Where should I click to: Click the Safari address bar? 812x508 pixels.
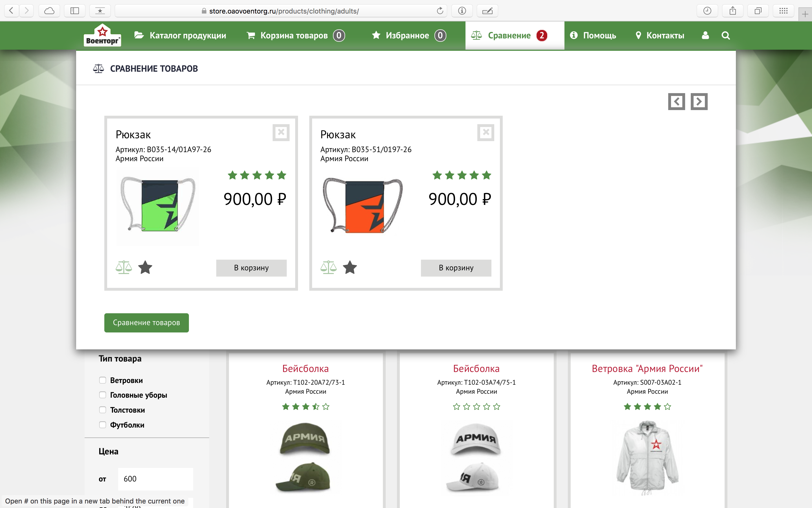point(281,11)
